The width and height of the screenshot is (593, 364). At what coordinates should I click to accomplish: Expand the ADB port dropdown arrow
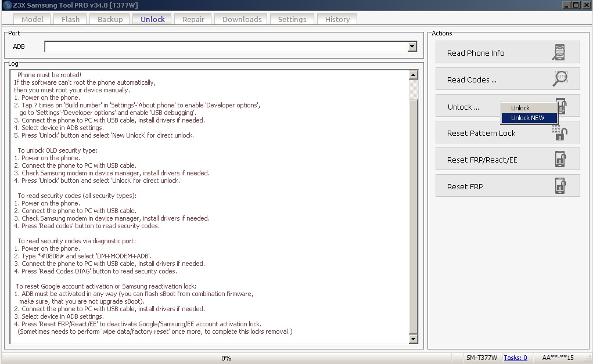[412, 46]
